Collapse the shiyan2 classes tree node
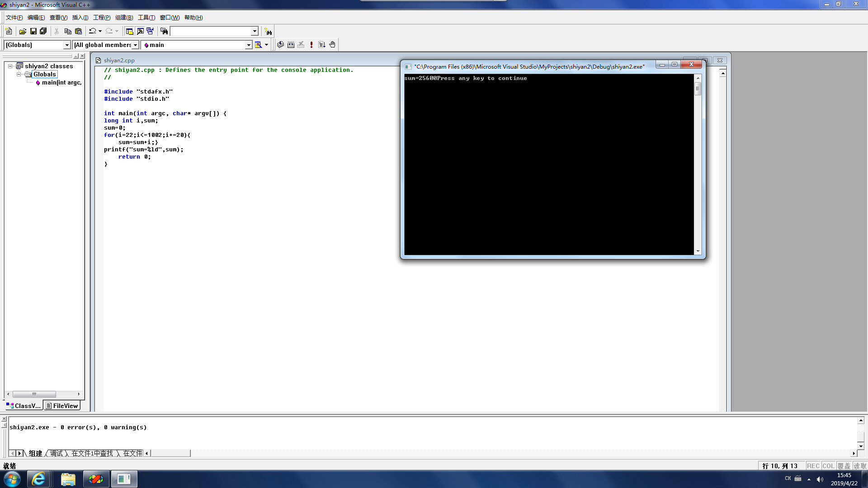 10,66
